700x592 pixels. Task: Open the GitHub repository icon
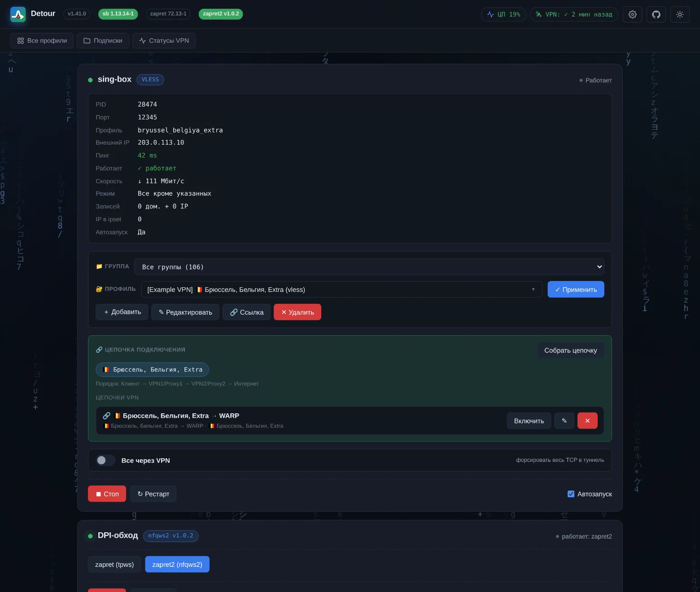click(656, 14)
